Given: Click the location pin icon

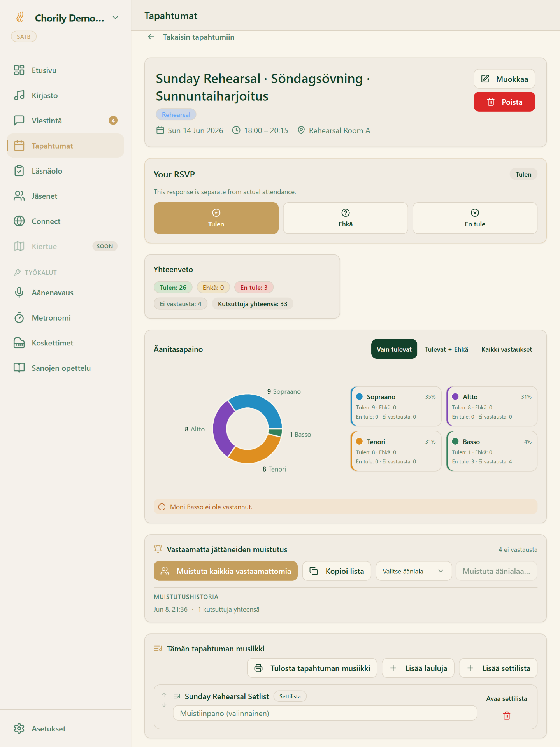Looking at the screenshot, I should pos(301,130).
